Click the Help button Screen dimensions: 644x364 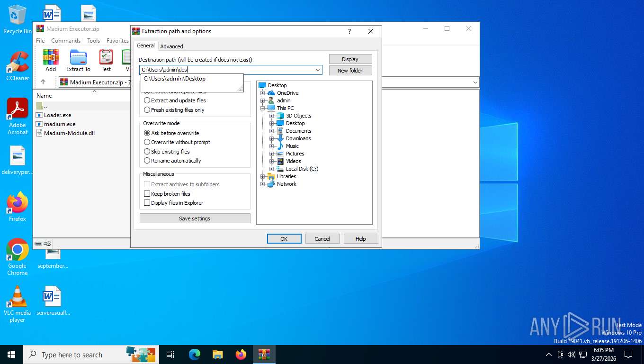click(361, 239)
